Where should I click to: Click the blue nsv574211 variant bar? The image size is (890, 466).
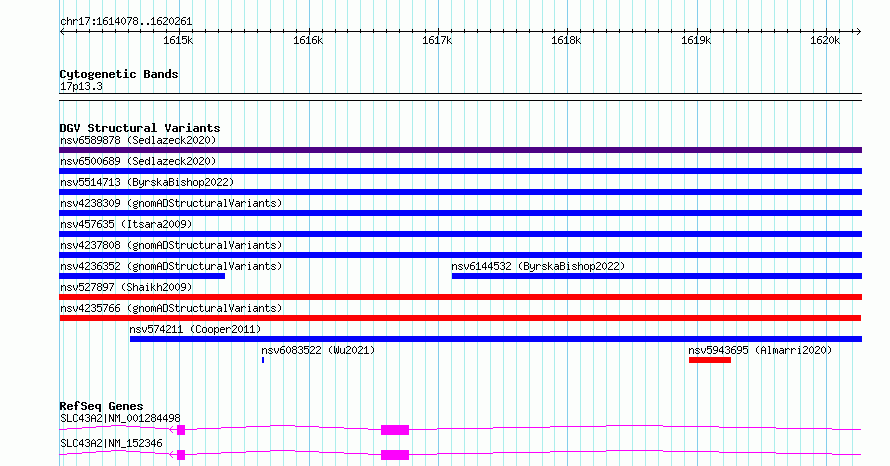click(496, 339)
